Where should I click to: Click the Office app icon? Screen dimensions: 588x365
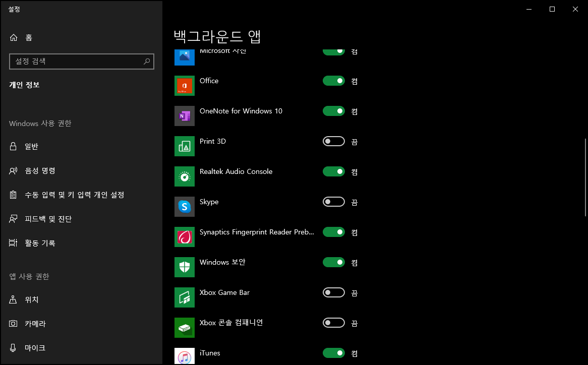point(185,85)
